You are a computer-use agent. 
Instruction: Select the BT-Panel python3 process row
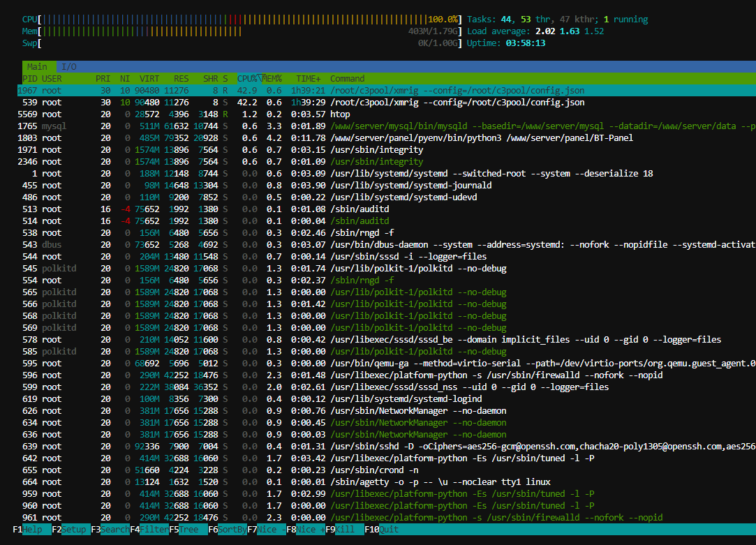pos(387,137)
